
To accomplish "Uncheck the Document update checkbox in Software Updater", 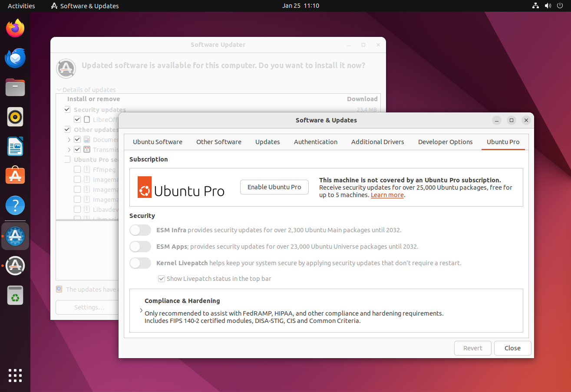I will click(x=77, y=139).
